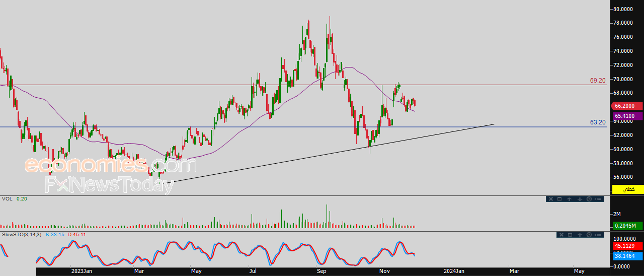The image size is (644, 276).
Task: Click the Mar 2023 date on time axis
Action: click(x=138, y=271)
